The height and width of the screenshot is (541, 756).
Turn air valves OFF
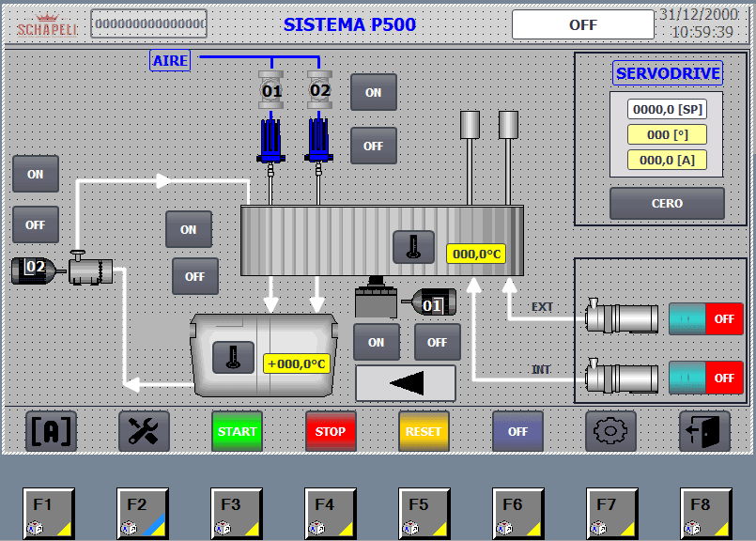(x=374, y=146)
